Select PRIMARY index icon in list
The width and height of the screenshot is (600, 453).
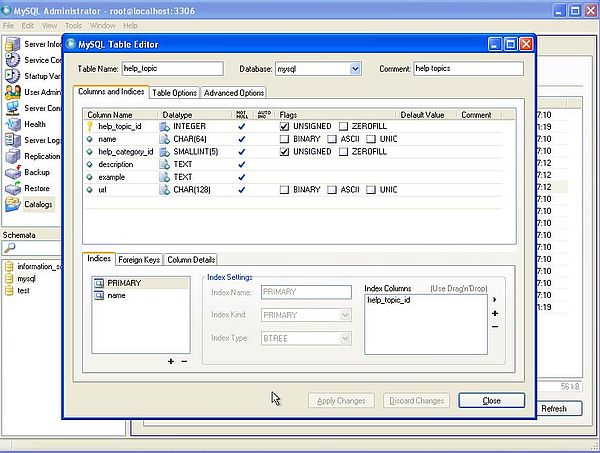(99, 283)
